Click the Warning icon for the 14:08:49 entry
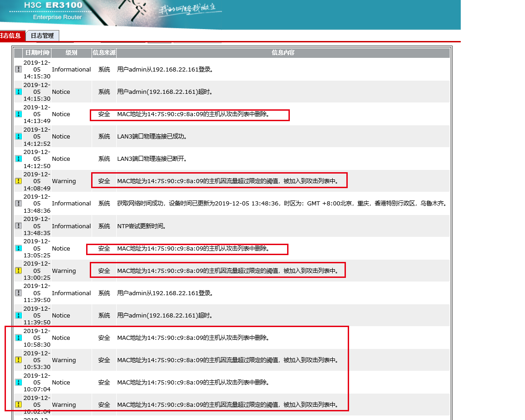The image size is (525, 420). coord(18,181)
